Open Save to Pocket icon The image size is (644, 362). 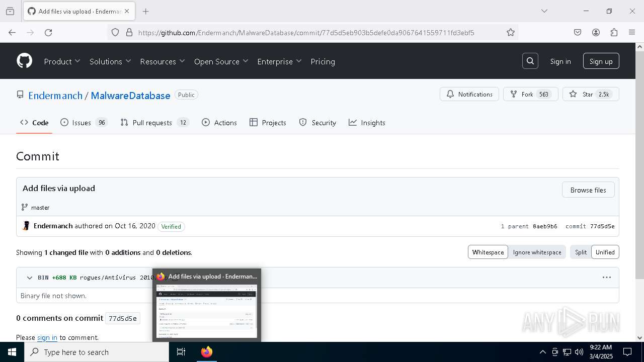[x=578, y=32]
